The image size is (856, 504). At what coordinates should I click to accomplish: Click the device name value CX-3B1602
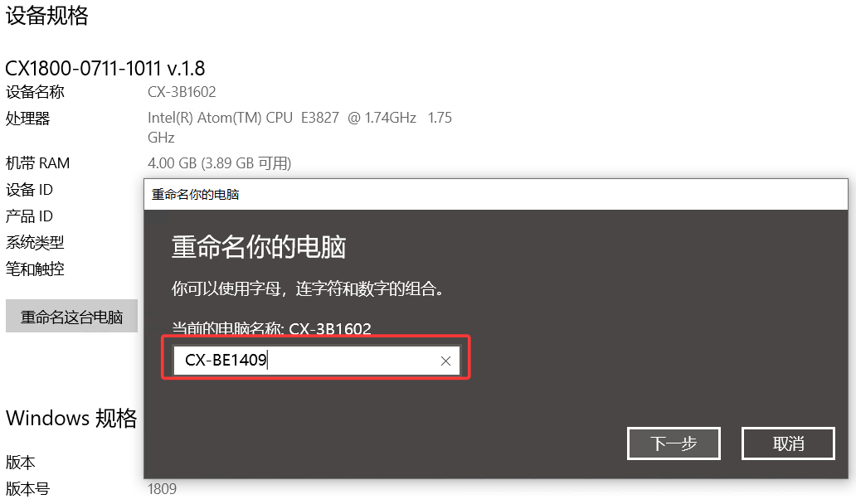tap(182, 92)
